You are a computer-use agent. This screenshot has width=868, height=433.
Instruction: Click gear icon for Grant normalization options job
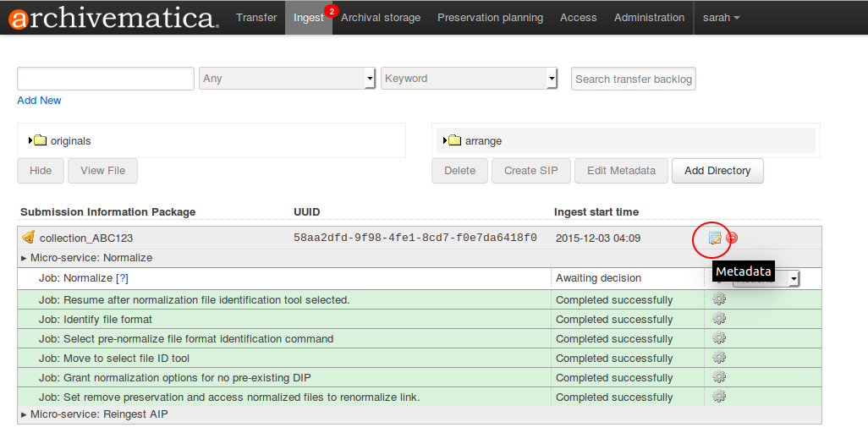719,377
